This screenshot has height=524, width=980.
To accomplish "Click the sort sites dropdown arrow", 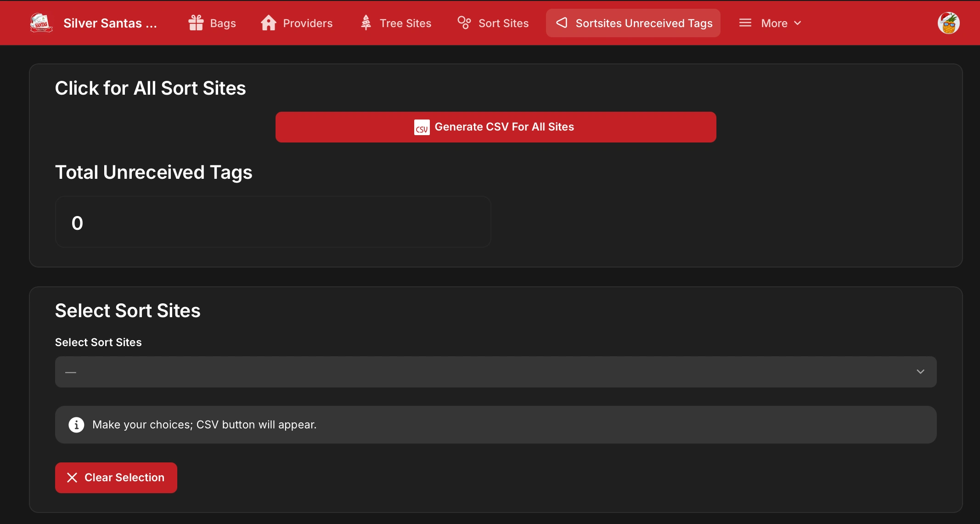I will coord(920,372).
